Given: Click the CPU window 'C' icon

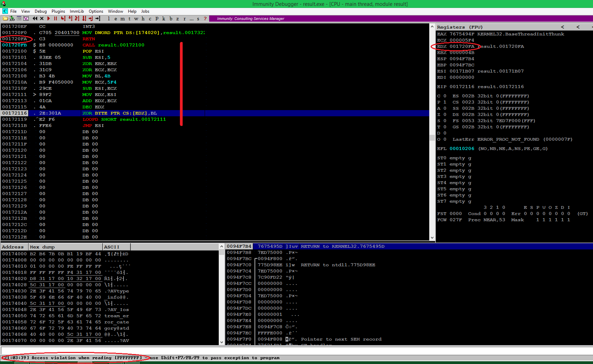Looking at the screenshot, I should coord(5,11).
